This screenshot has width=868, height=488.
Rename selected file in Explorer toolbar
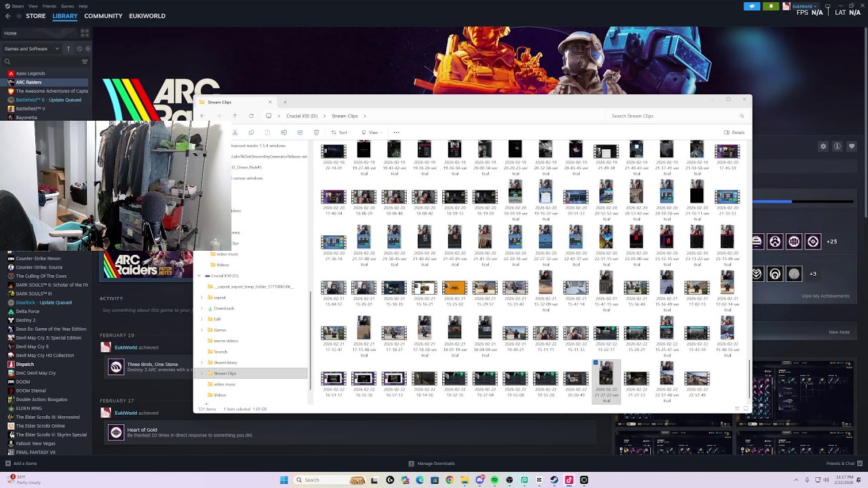pos(283,133)
